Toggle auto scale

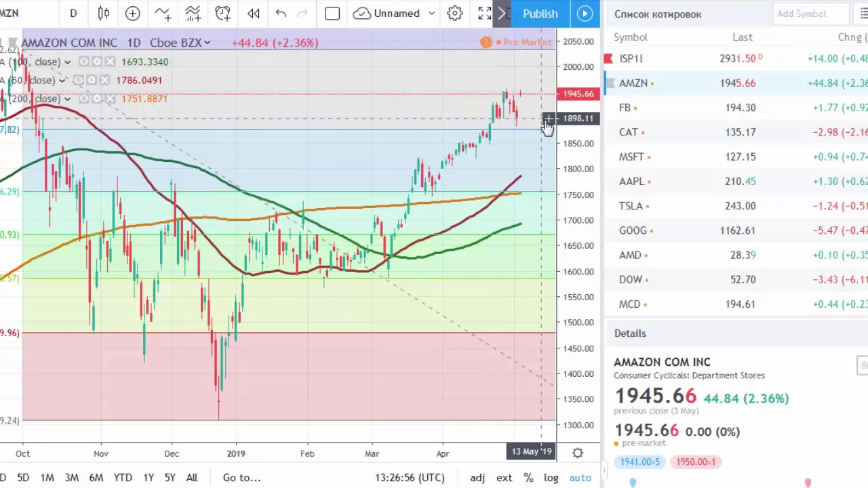[580, 477]
